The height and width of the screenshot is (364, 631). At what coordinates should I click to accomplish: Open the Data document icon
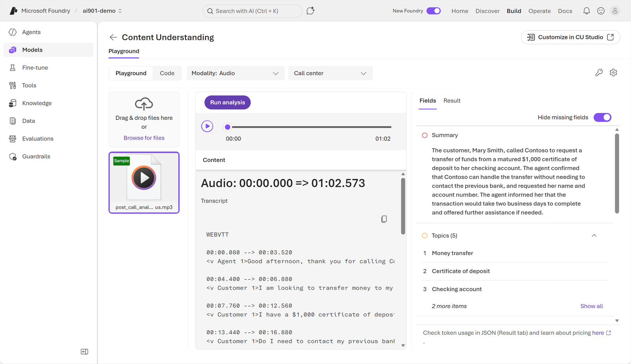coord(13,121)
